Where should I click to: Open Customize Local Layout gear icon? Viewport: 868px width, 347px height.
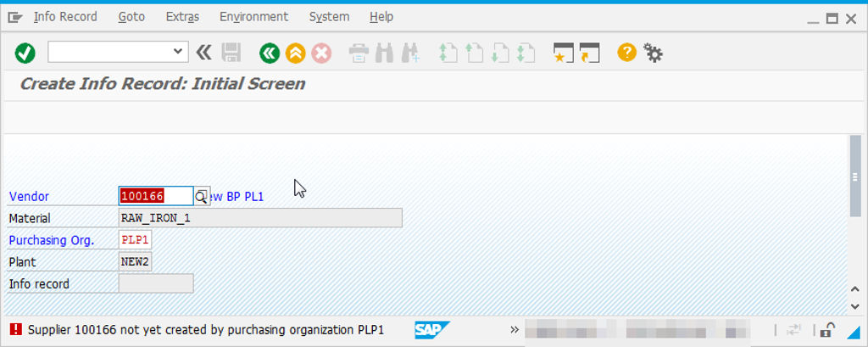(x=653, y=53)
